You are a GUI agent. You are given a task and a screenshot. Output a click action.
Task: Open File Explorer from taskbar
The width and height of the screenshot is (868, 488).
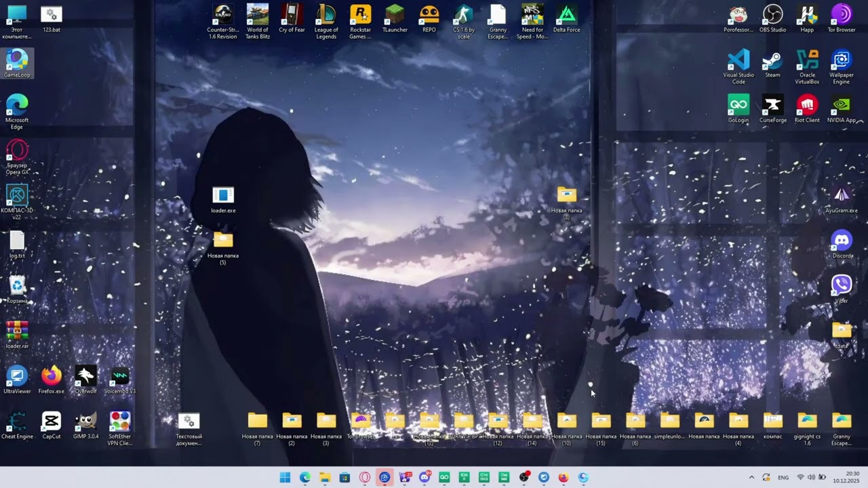[x=325, y=477]
